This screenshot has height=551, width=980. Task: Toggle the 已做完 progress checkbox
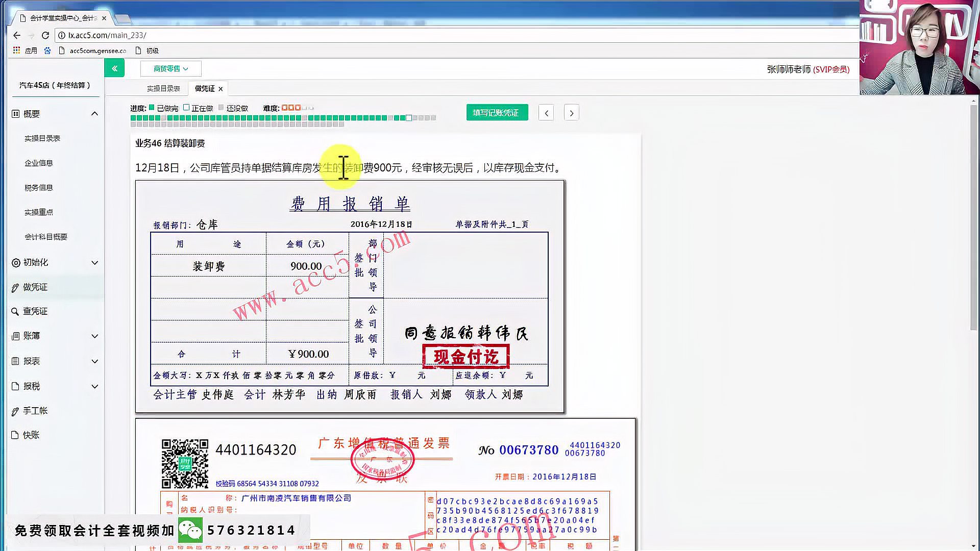(151, 108)
